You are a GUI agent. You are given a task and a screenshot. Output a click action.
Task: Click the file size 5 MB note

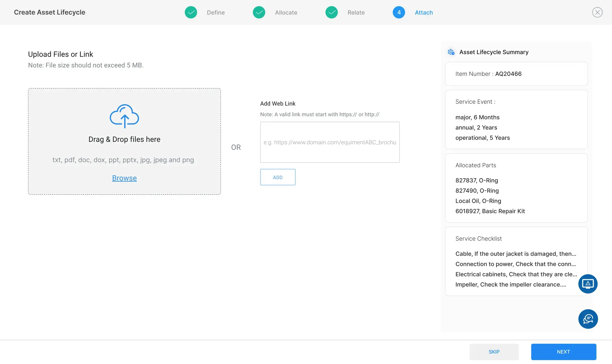(86, 65)
